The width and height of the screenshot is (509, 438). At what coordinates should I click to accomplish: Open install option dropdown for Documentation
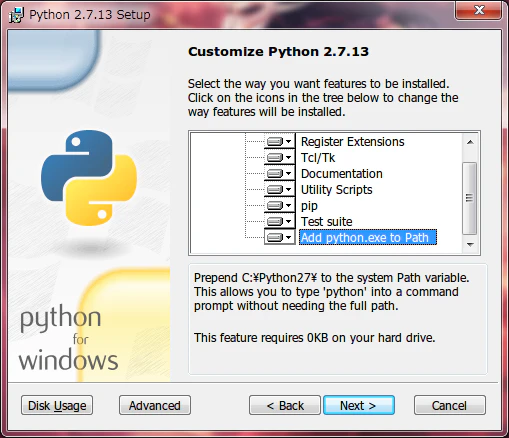(280, 173)
